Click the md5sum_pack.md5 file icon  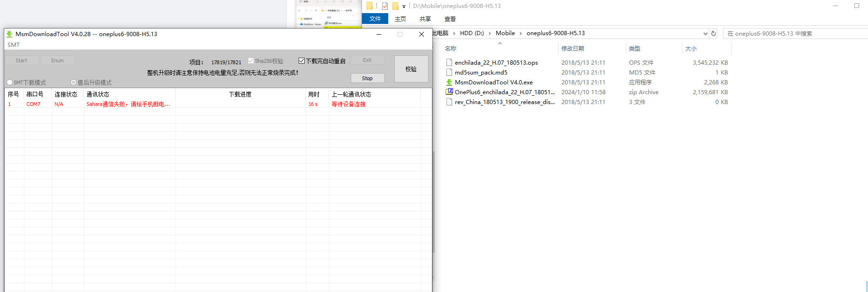[449, 72]
